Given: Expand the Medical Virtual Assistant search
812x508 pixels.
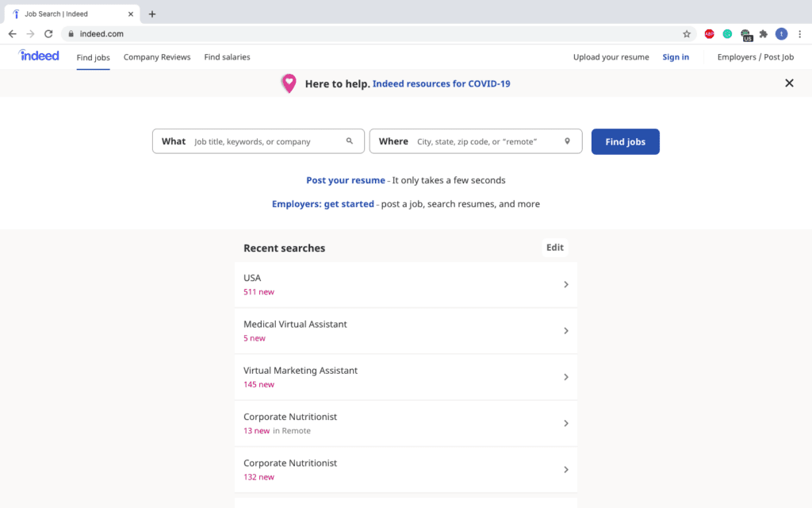Looking at the screenshot, I should 566,331.
